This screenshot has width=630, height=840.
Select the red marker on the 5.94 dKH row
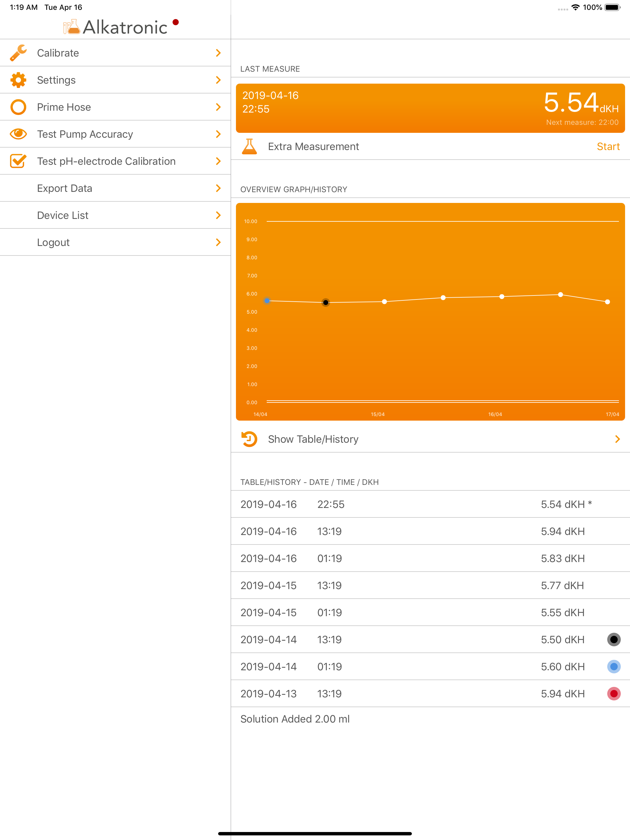click(614, 694)
